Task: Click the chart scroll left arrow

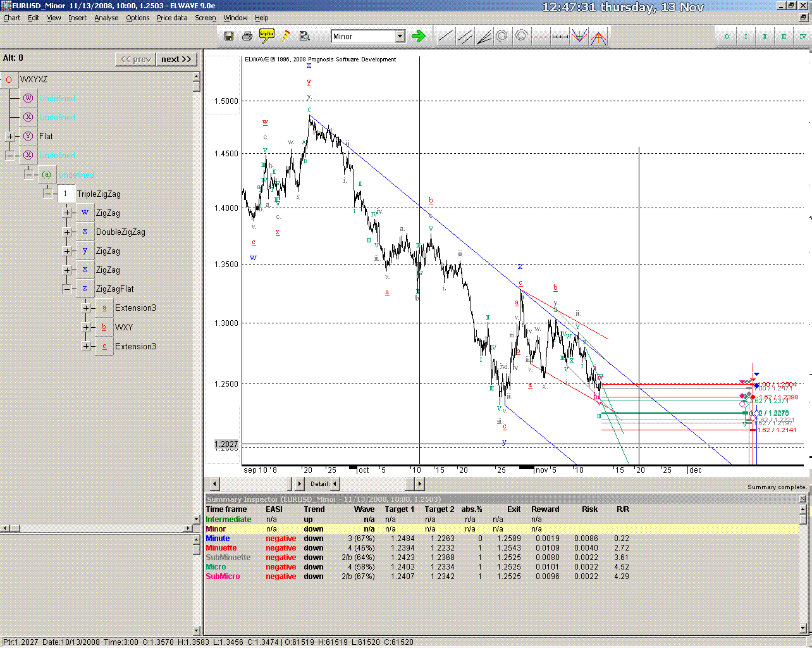Action: point(214,483)
